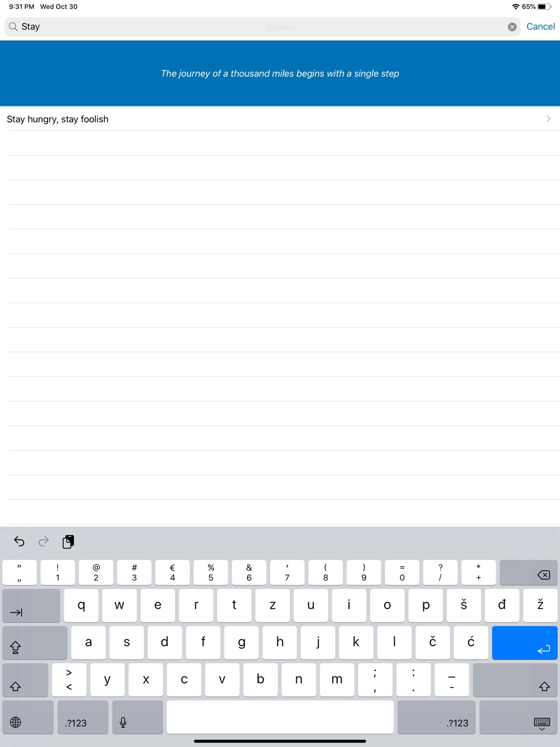Focus the search text field

tap(262, 27)
